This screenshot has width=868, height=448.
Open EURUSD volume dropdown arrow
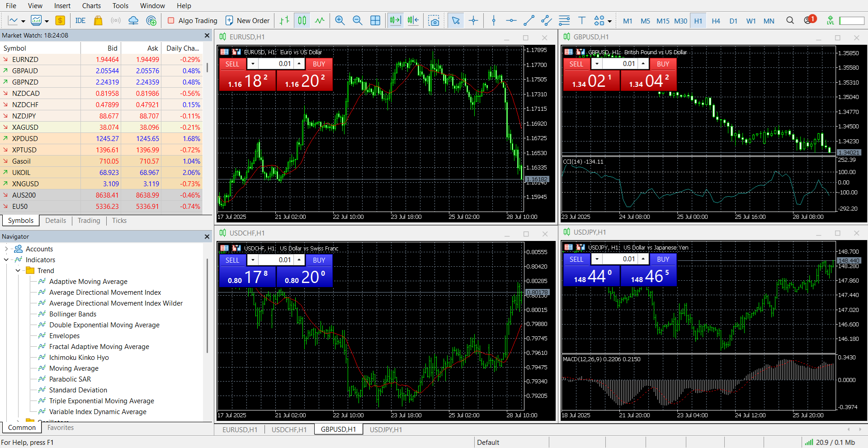[253, 64]
